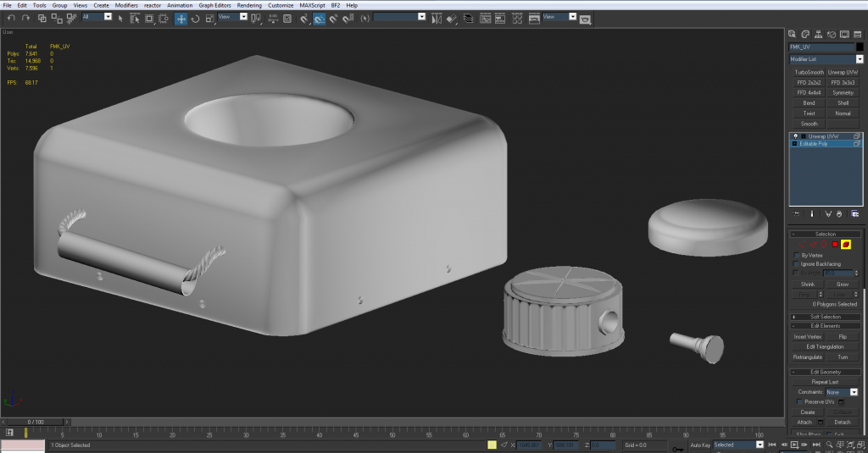Open the MAXScript menu
868x453 pixels.
[313, 5]
